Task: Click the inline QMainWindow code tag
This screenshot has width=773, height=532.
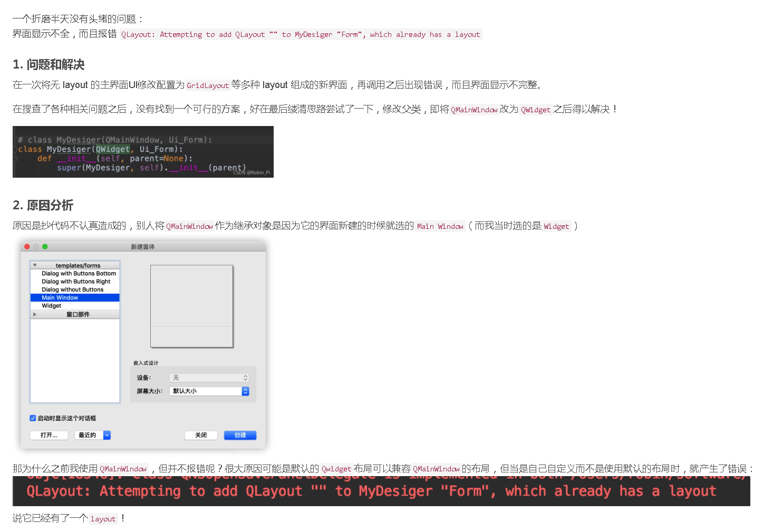Action: coord(474,110)
